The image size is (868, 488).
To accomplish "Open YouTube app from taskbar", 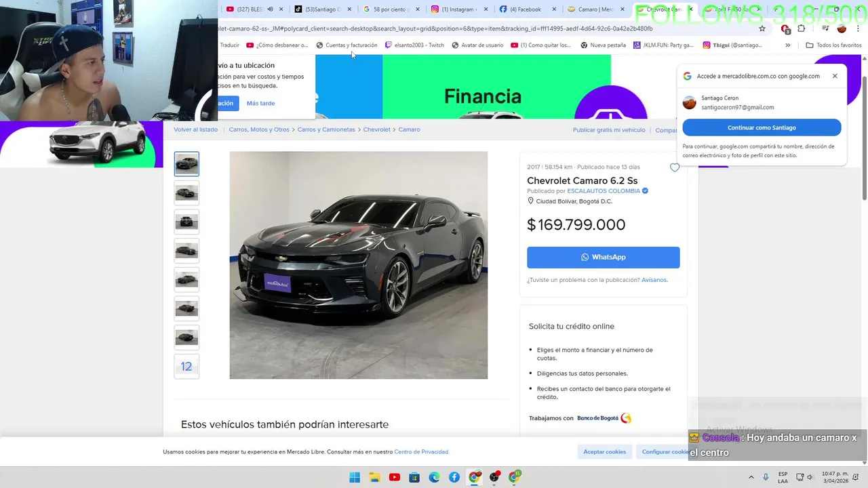I will point(395,477).
